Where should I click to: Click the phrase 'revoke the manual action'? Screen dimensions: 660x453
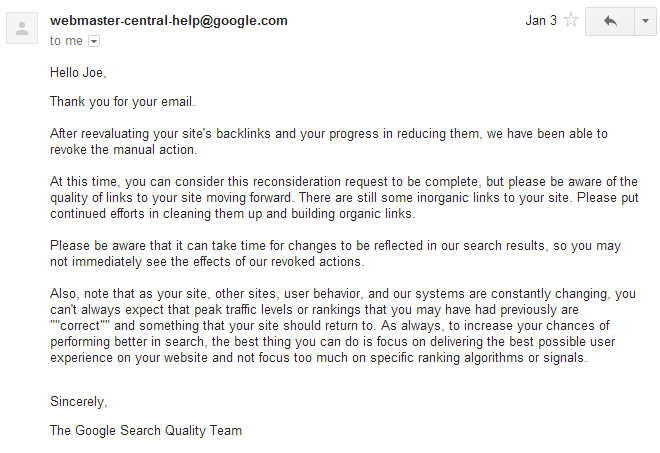(x=122, y=149)
